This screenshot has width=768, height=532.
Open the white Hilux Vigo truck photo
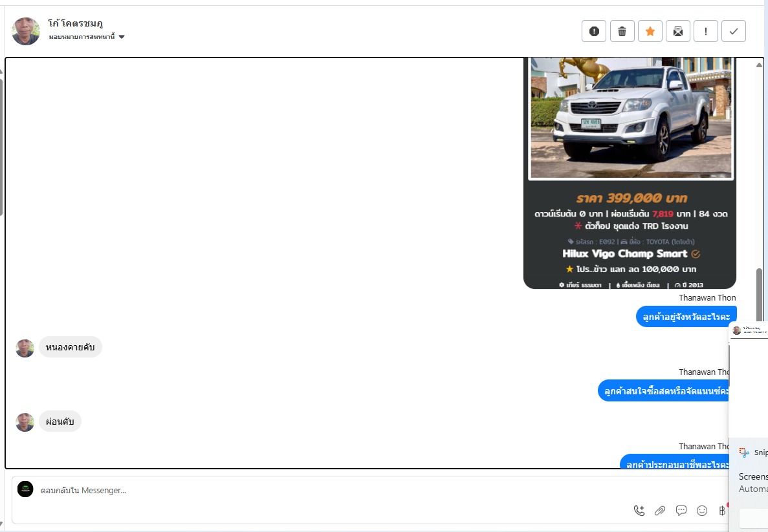[x=631, y=118]
